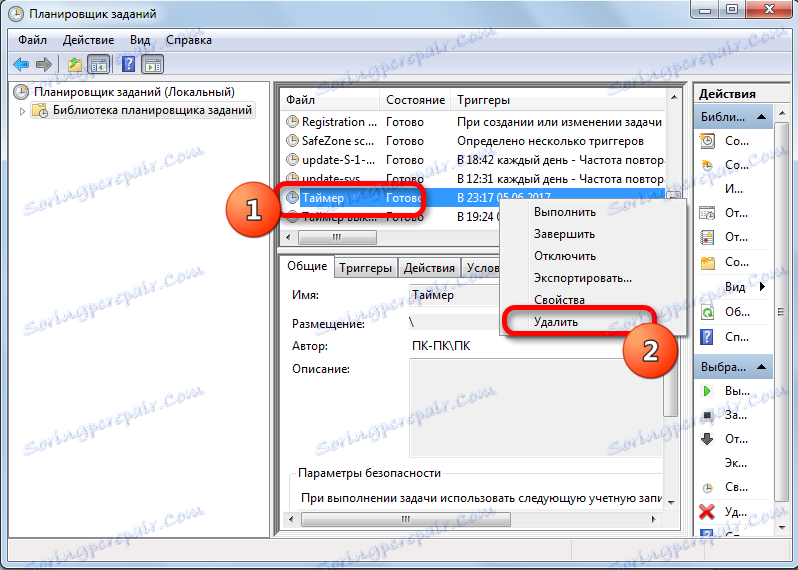The width and height of the screenshot is (798, 570).
Task: Choose Завершить in the context menu
Action: point(564,234)
